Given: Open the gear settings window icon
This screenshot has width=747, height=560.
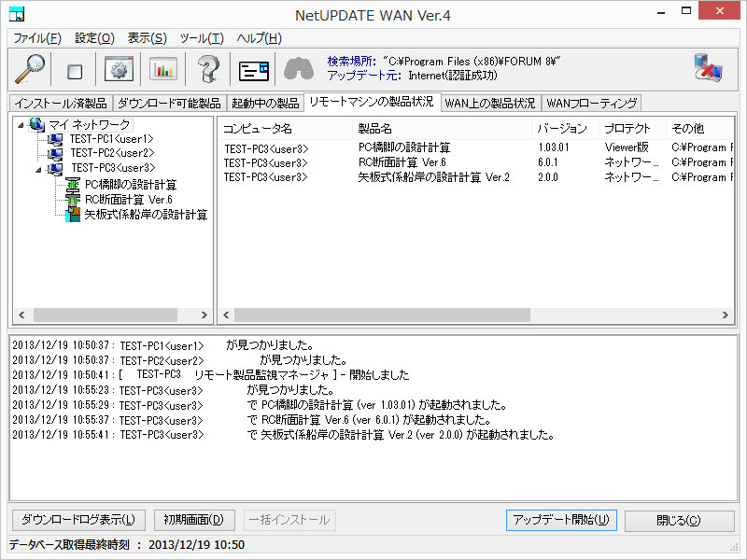Looking at the screenshot, I should (x=119, y=70).
